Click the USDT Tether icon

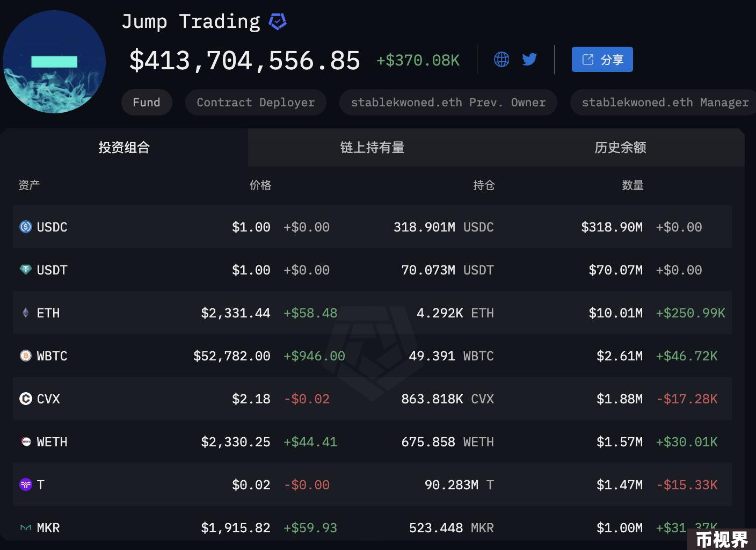tap(25, 270)
